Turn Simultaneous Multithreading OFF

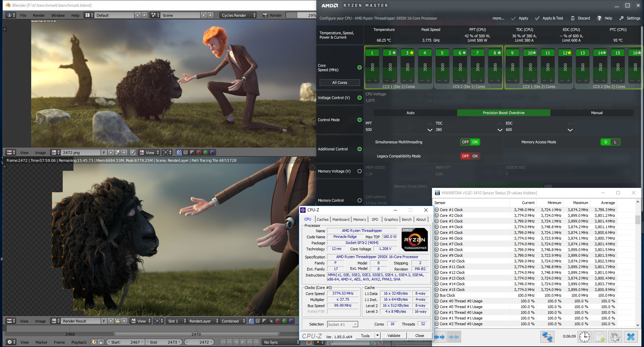pyautogui.click(x=465, y=142)
